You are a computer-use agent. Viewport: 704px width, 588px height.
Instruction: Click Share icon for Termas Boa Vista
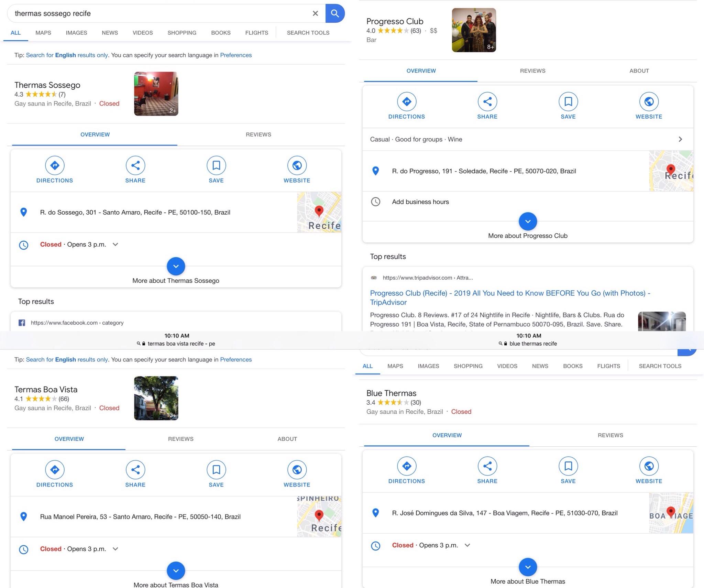(135, 470)
